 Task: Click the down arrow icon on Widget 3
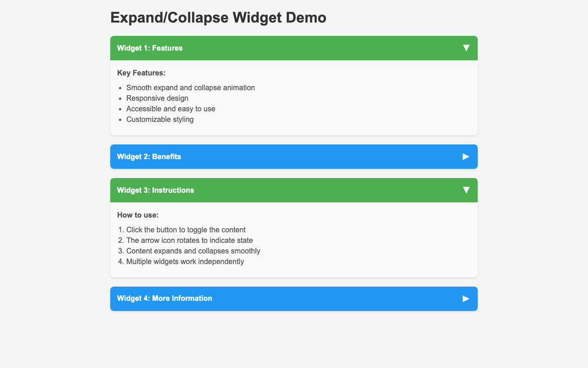tap(466, 190)
